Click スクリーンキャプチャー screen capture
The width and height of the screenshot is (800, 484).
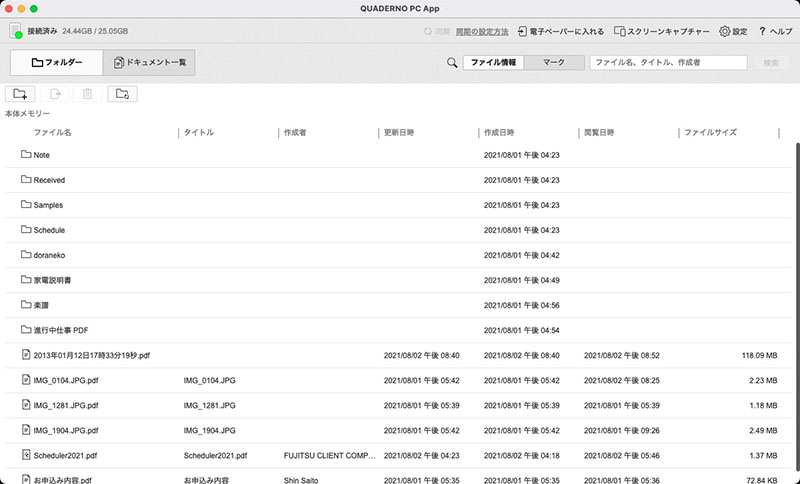click(662, 32)
